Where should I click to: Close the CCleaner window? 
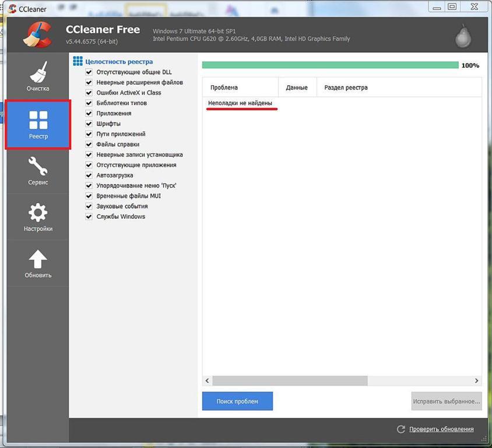pos(475,7)
